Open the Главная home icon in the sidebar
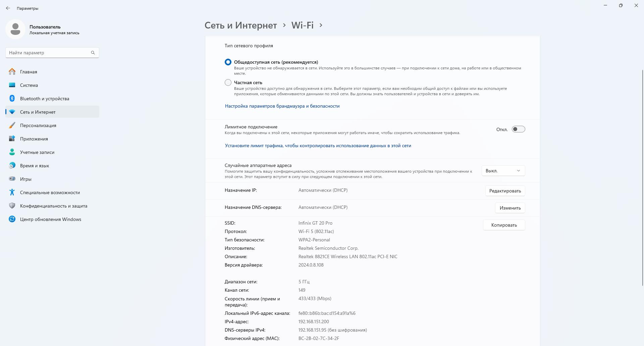 [12, 72]
